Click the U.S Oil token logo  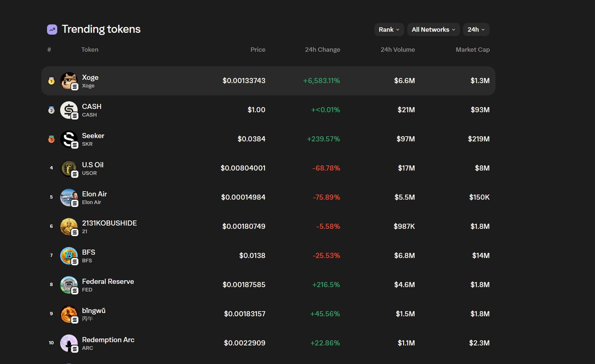point(69,168)
